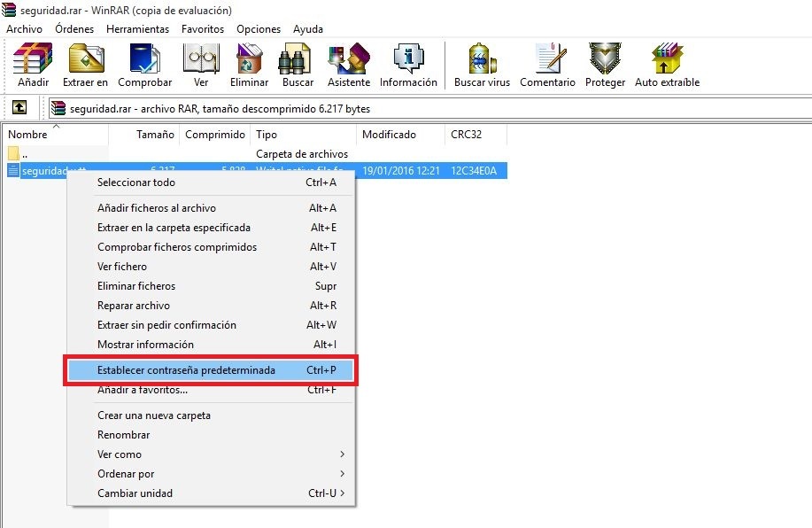This screenshot has height=528, width=812.
Task: Go up one folder level arrow button
Action: (x=19, y=108)
